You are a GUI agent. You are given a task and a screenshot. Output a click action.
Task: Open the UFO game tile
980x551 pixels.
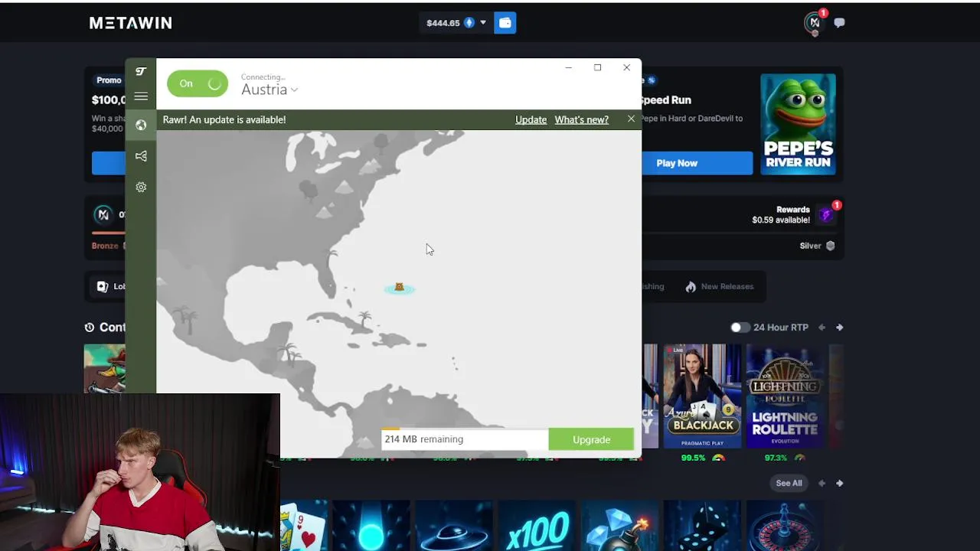coord(454,527)
